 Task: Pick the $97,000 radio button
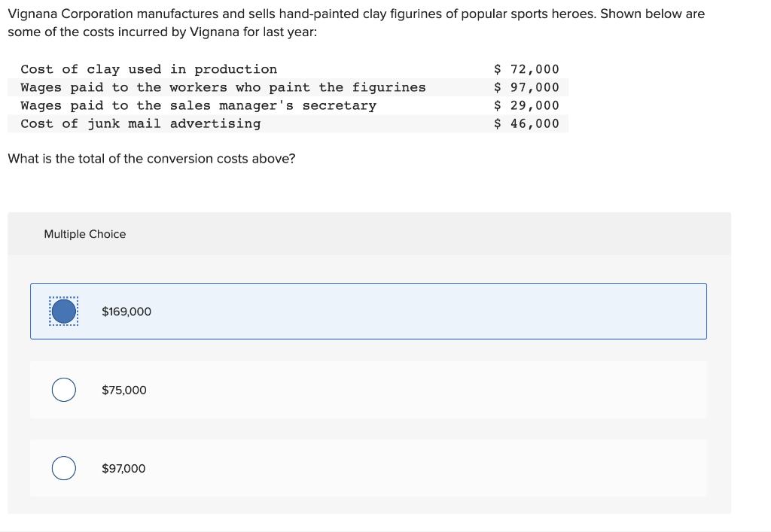(64, 468)
